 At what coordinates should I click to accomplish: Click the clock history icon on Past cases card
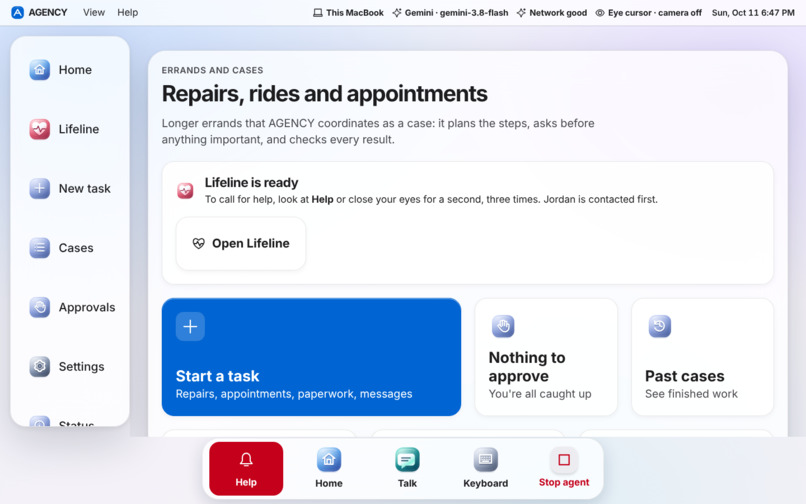click(x=660, y=327)
